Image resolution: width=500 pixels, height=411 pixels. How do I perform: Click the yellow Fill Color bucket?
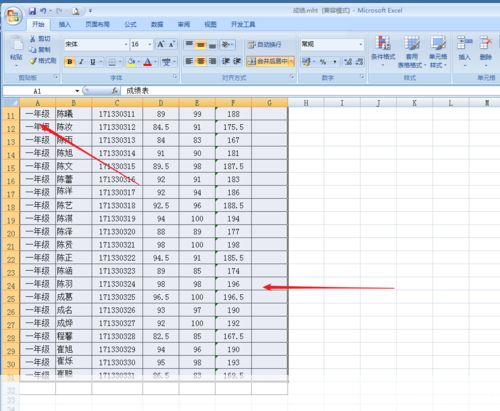coord(132,62)
